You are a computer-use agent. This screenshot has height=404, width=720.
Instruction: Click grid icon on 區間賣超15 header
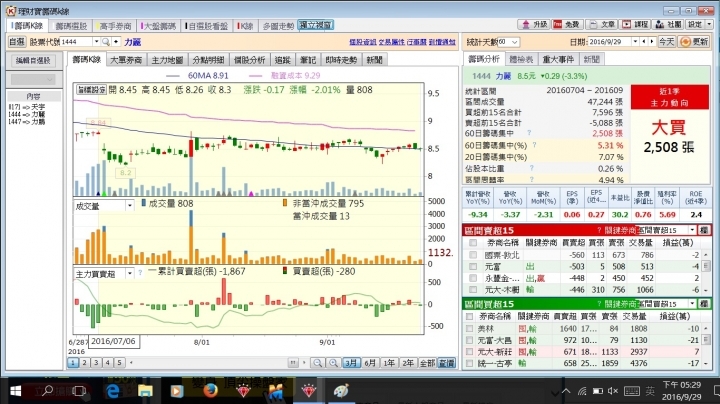704,230
